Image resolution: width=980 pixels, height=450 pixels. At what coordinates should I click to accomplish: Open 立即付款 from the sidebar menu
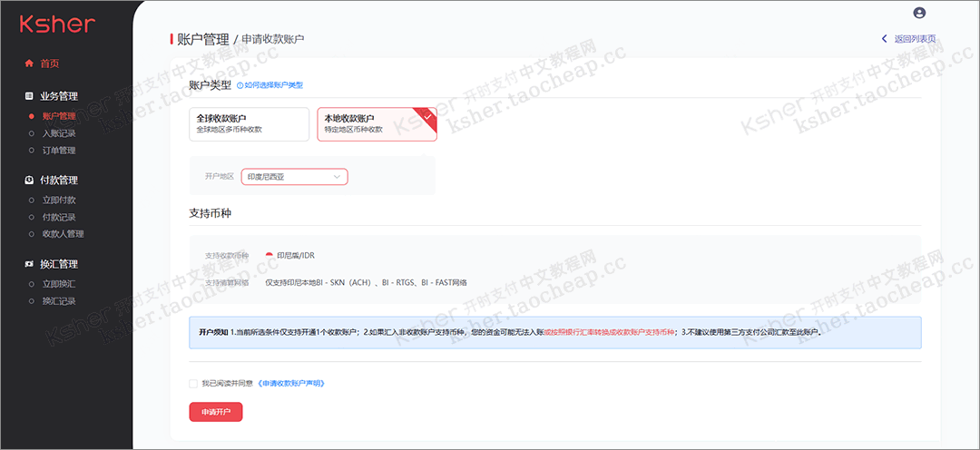(x=59, y=200)
